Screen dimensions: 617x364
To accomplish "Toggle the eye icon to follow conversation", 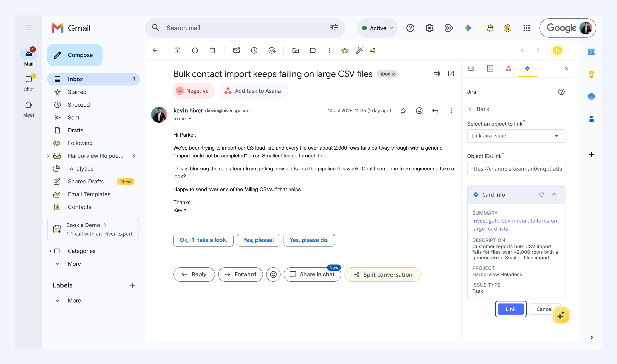I will click(x=345, y=51).
